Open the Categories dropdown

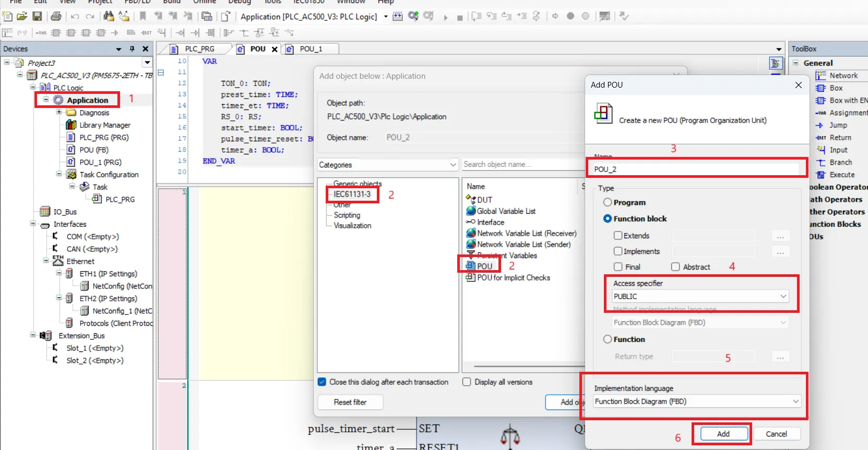click(x=388, y=165)
